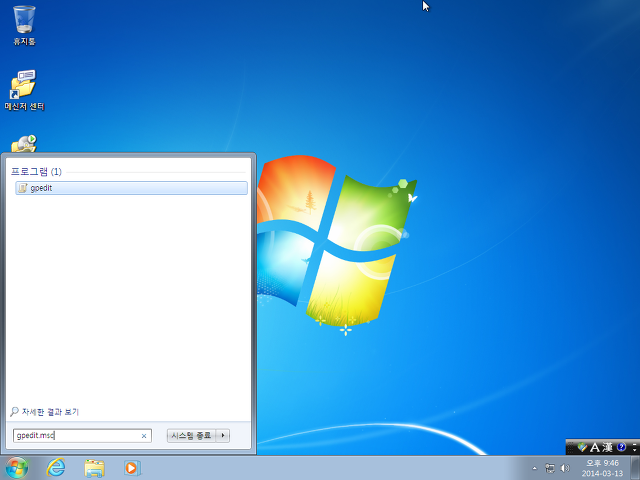Launch Windows Media Player from taskbar
640x480 pixels.
pyautogui.click(x=132, y=468)
